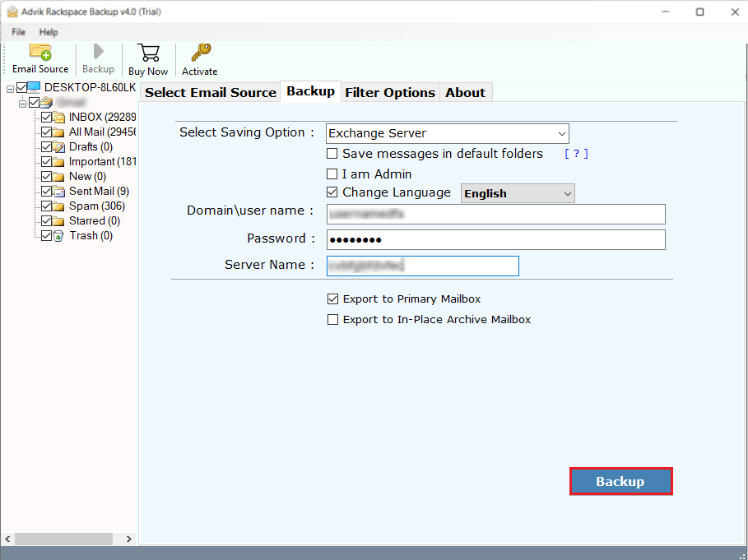The width and height of the screenshot is (748, 560).
Task: Uncheck the INBOX folder checkbox
Action: 47,118
